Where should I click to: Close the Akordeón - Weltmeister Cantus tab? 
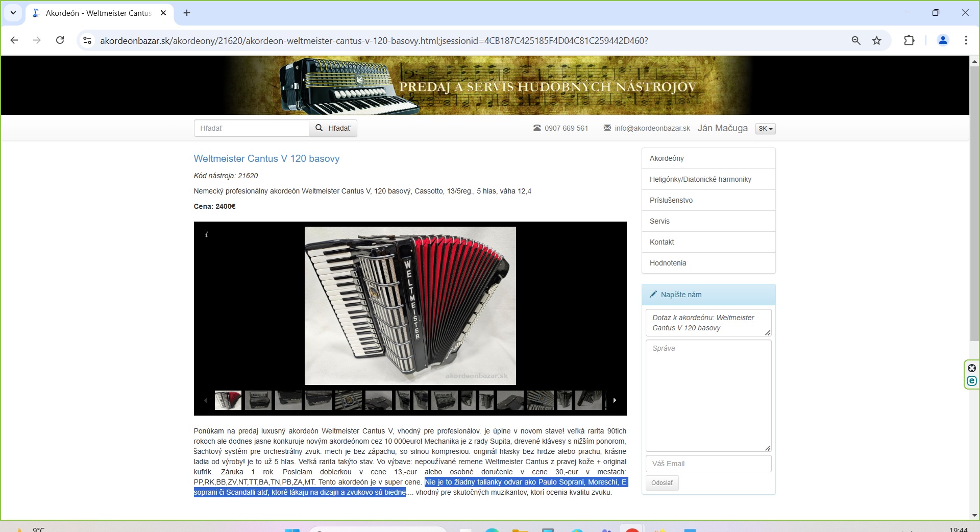(x=163, y=13)
